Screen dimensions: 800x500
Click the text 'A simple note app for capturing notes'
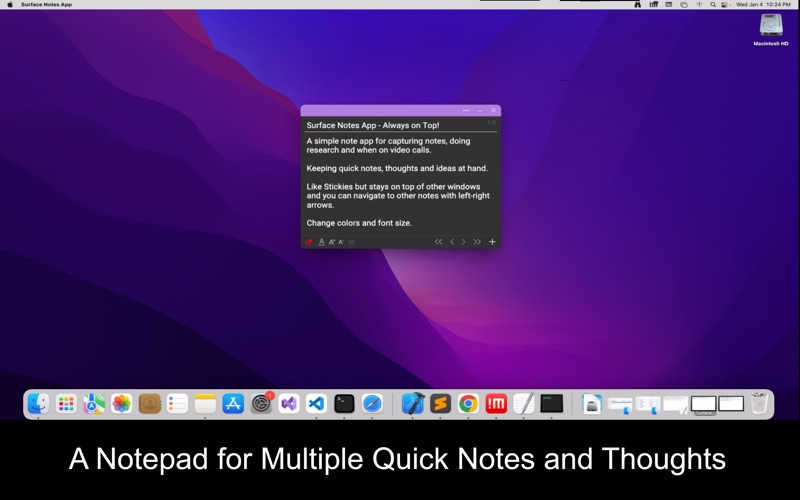[377, 141]
